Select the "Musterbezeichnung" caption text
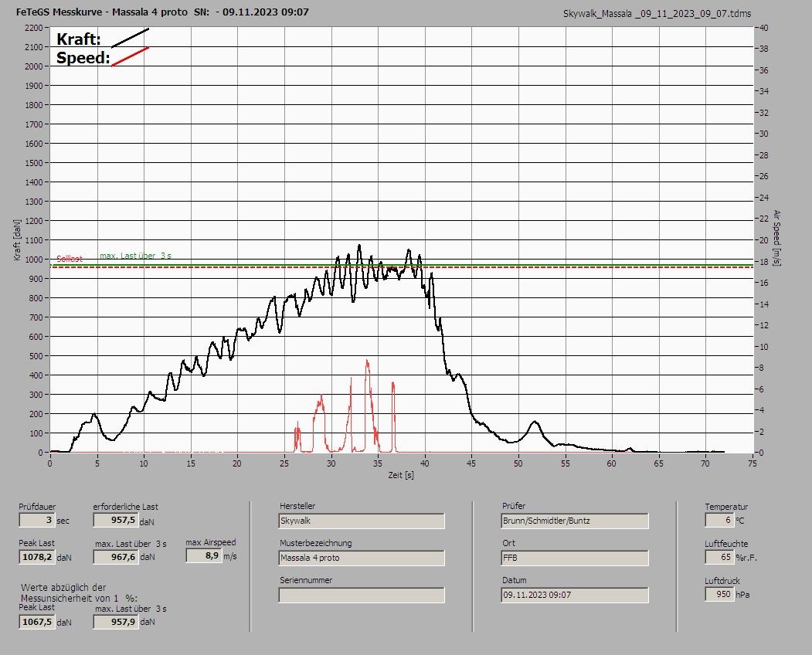 click(315, 543)
